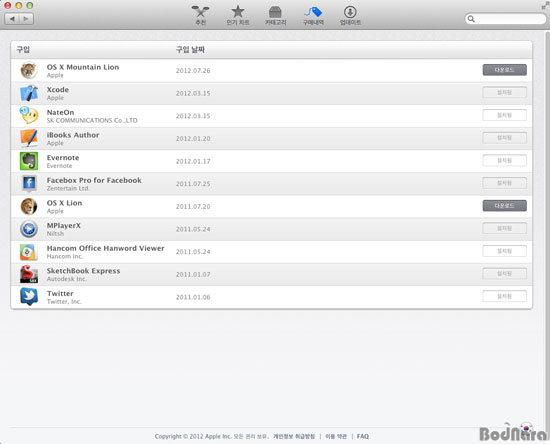The image size is (550, 444).
Task: Enter full screen with the corner arrows icon
Action: [x=545, y=5]
